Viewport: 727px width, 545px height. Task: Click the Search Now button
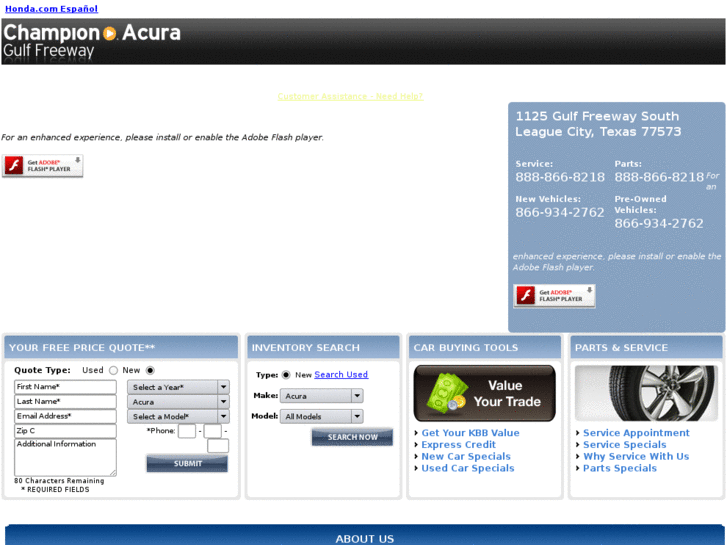coord(352,437)
